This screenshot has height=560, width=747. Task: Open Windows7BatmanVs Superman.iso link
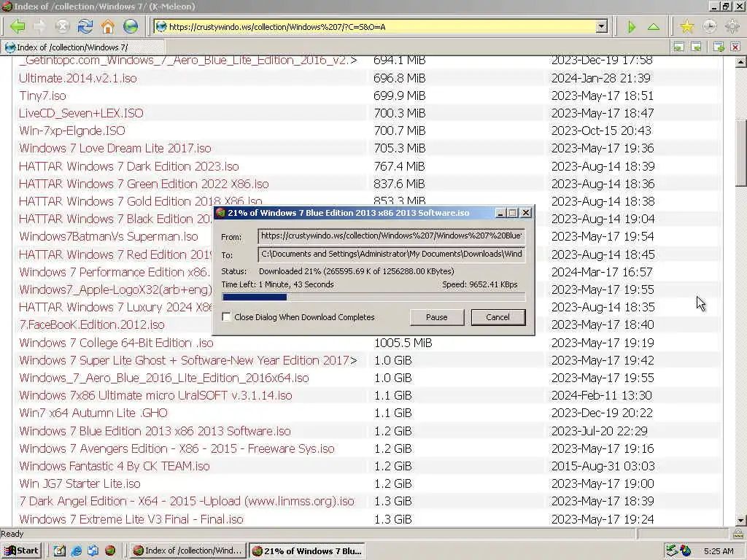[108, 237]
